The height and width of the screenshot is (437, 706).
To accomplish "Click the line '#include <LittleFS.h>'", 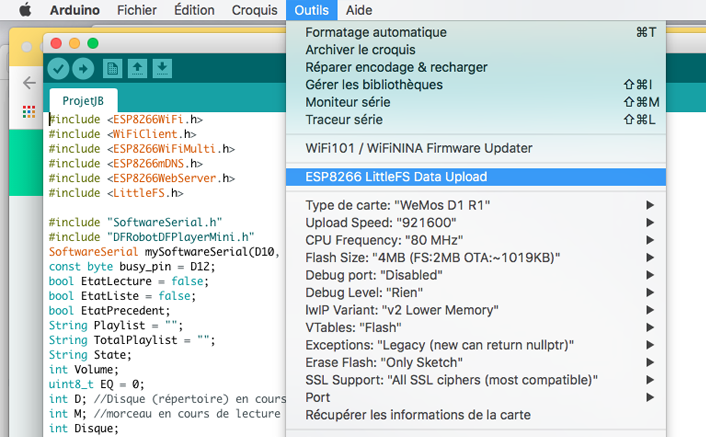I will click(x=116, y=193).
